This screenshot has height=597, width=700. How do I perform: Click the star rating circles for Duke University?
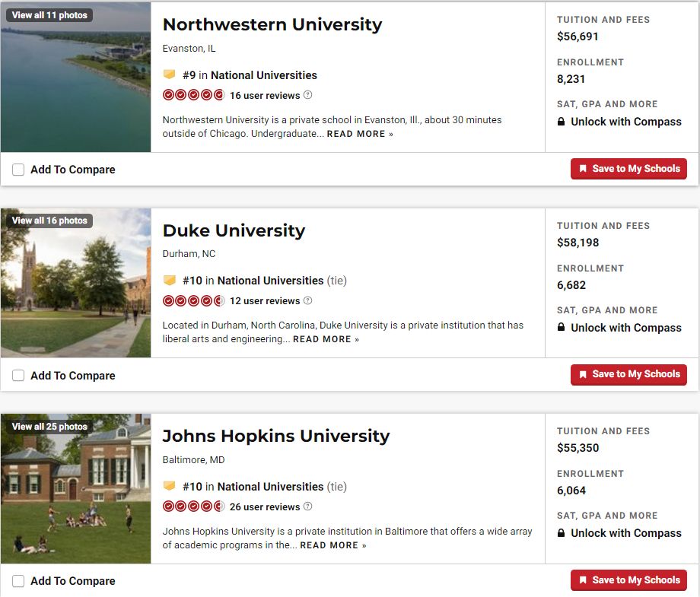coord(193,300)
